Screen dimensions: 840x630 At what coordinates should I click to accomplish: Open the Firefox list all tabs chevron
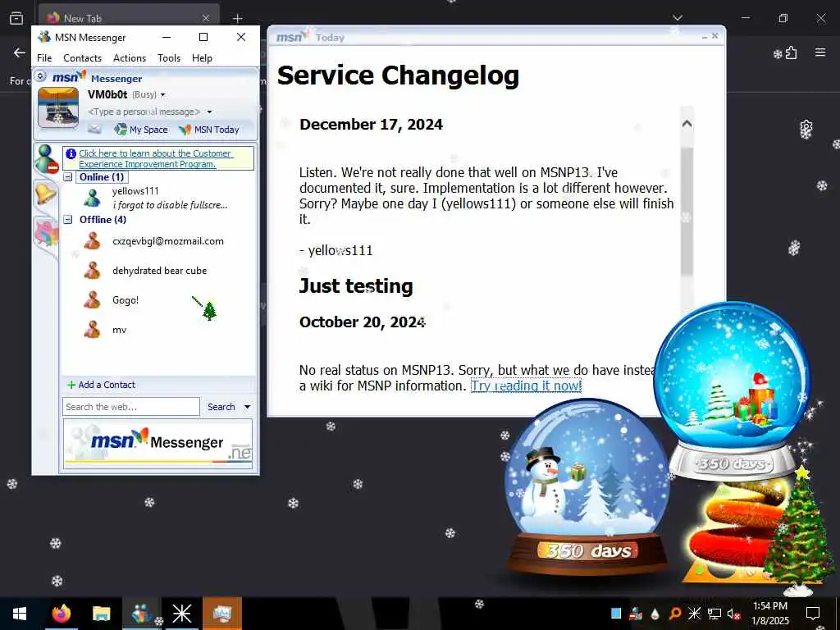point(678,18)
